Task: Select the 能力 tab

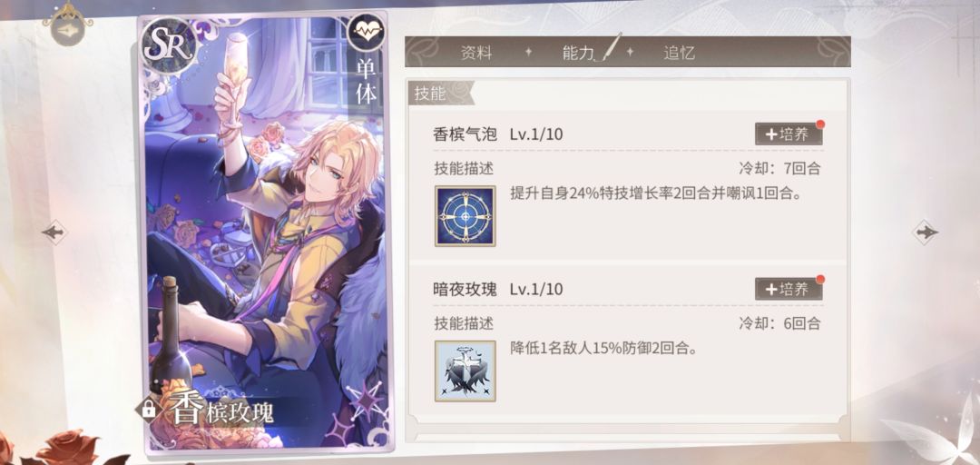Action: (578, 53)
